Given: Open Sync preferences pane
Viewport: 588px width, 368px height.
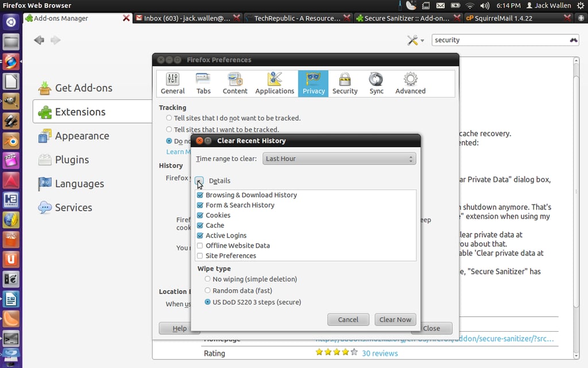Looking at the screenshot, I should 376,83.
